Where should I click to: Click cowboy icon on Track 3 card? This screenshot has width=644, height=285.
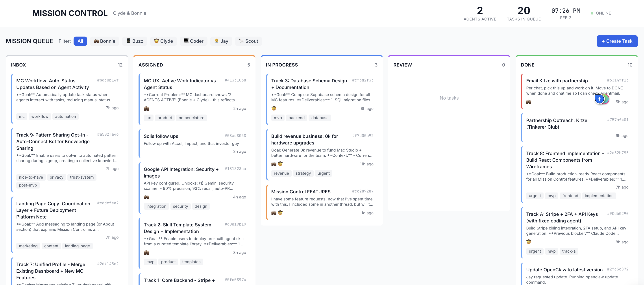click(274, 108)
